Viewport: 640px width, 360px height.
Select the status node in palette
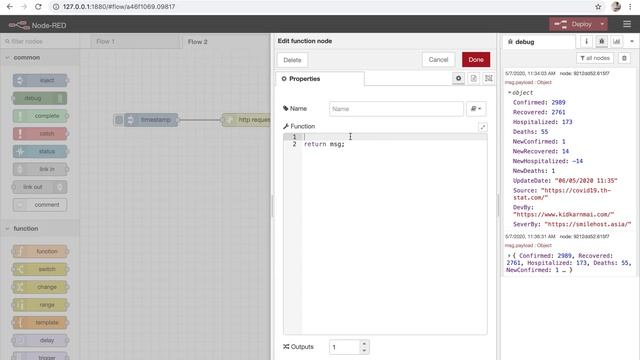pyautogui.click(x=40, y=151)
